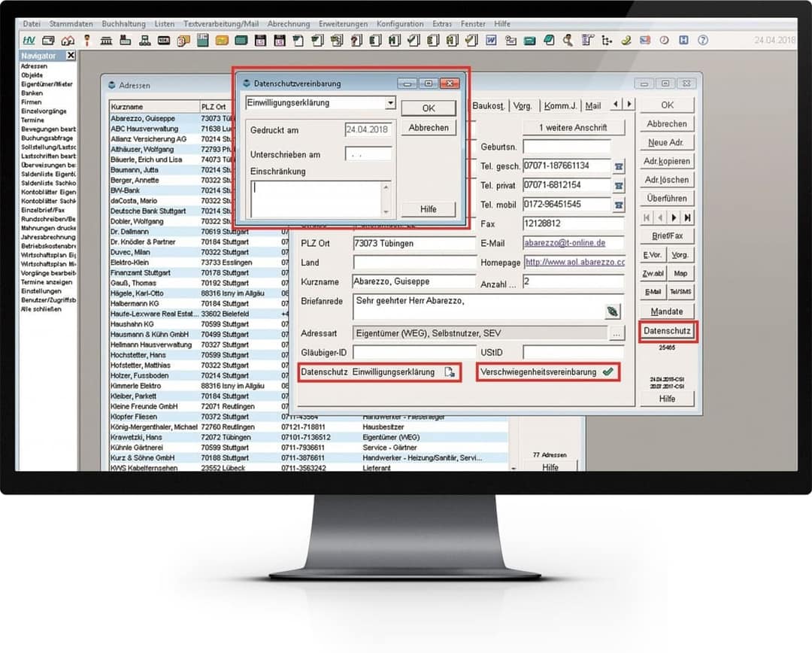Screen dimensions: 812x653
Task: Open the Buchhaltung menu
Action: pos(124,24)
